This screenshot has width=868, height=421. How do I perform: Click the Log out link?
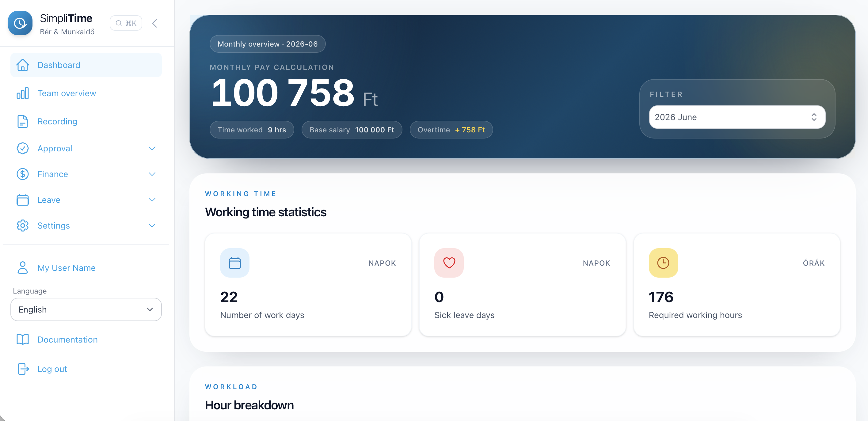tap(52, 369)
